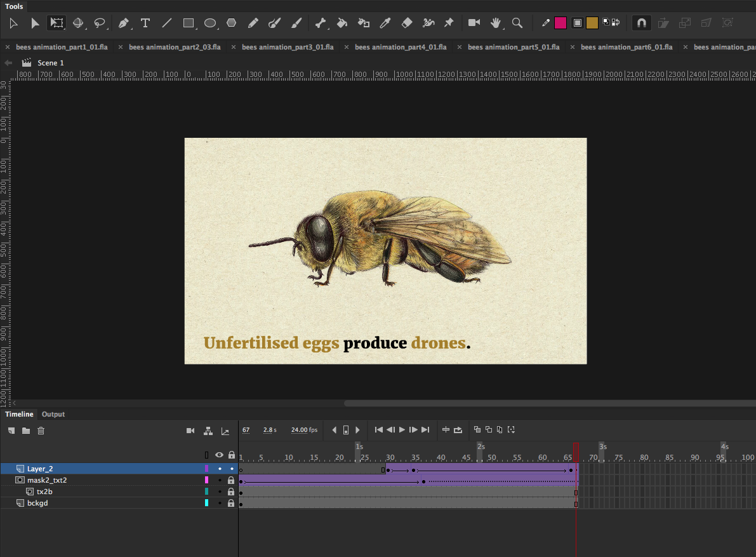The height and width of the screenshot is (557, 756).
Task: Play the timeline animation
Action: (402, 430)
